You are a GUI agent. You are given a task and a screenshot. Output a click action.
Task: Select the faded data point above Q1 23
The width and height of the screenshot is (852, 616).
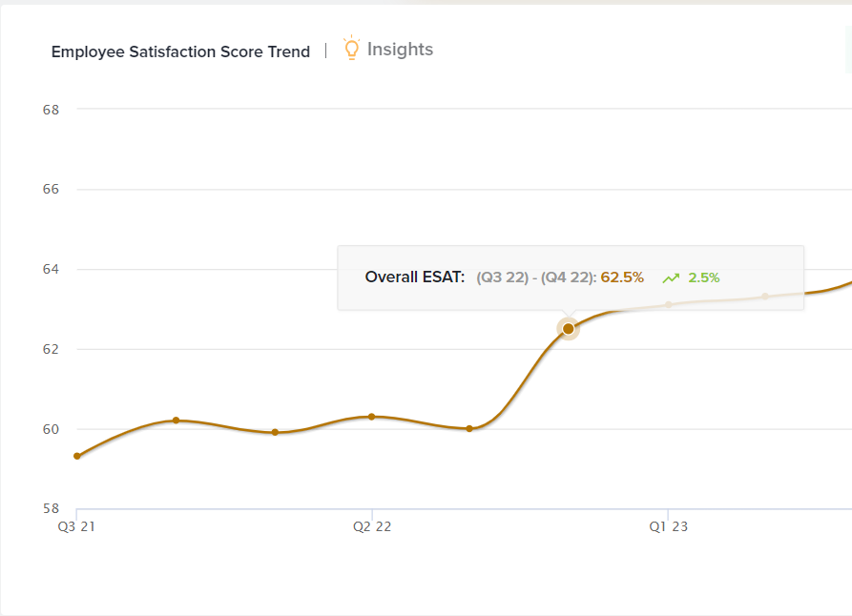click(x=668, y=304)
